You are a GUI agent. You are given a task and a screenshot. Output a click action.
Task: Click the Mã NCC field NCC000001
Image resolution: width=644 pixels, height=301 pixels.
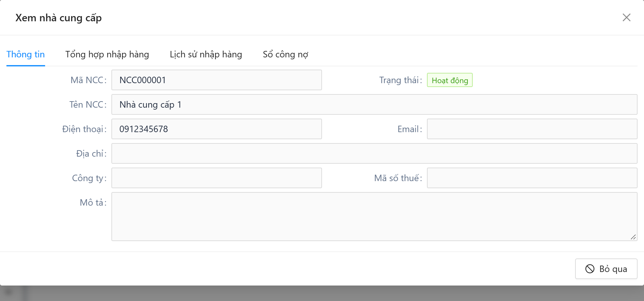pyautogui.click(x=217, y=80)
